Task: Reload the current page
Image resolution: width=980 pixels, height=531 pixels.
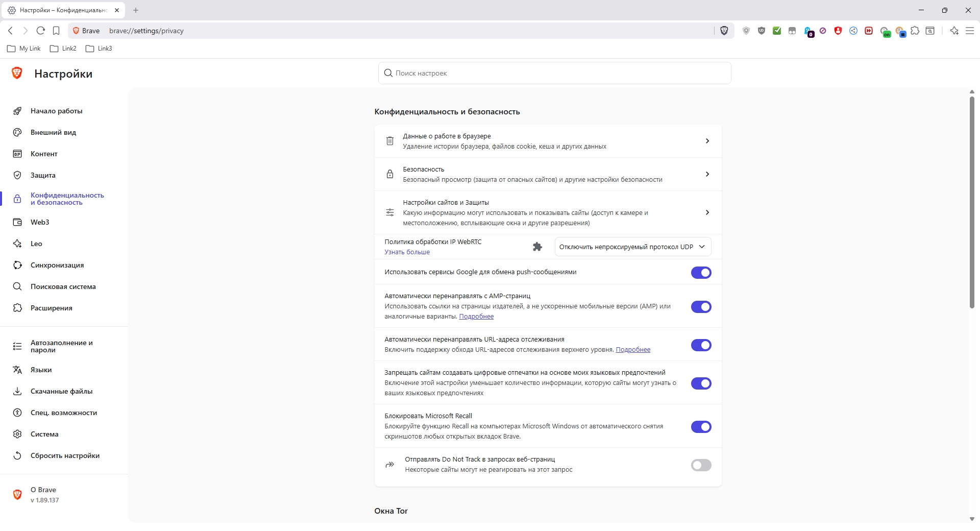Action: [x=41, y=31]
